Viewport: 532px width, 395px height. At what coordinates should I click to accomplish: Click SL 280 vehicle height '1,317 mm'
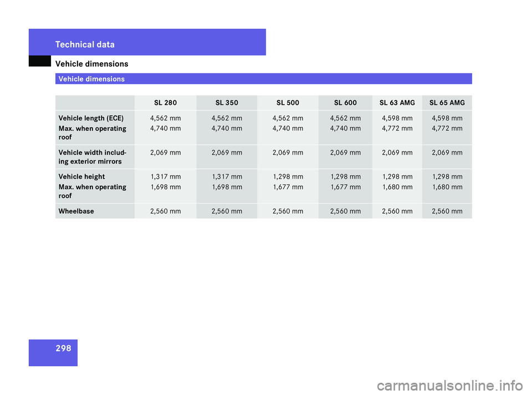coord(166,176)
